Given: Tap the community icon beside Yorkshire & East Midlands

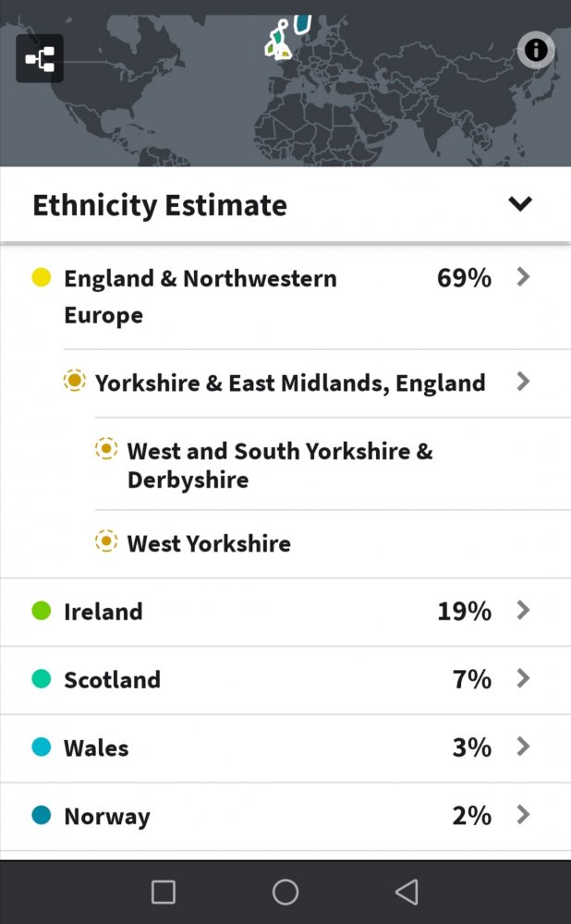Looking at the screenshot, I should click(x=74, y=381).
